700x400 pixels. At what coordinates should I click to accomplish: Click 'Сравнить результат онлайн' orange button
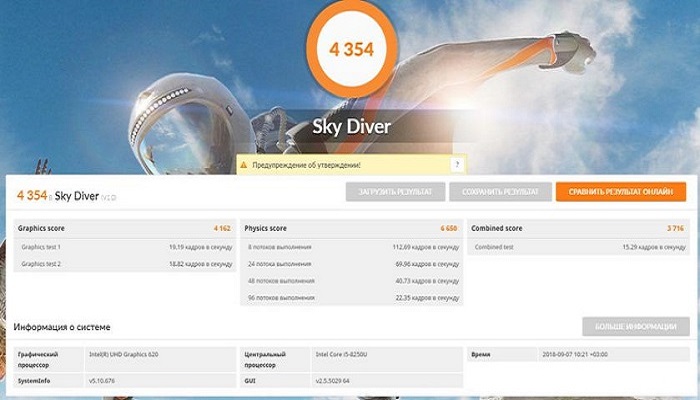point(621,192)
